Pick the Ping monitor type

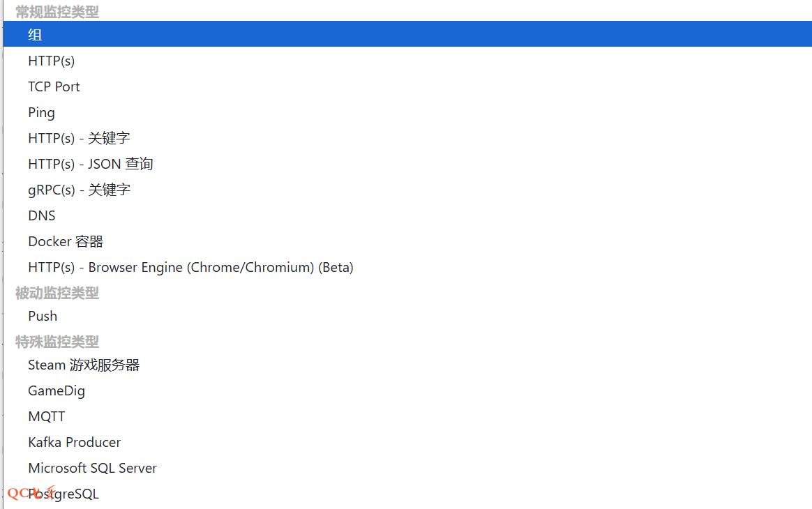(x=42, y=112)
